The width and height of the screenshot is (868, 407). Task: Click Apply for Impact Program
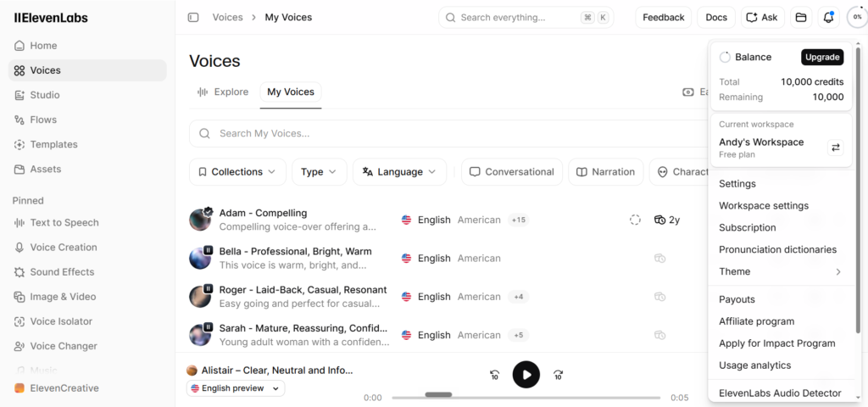(x=782, y=343)
